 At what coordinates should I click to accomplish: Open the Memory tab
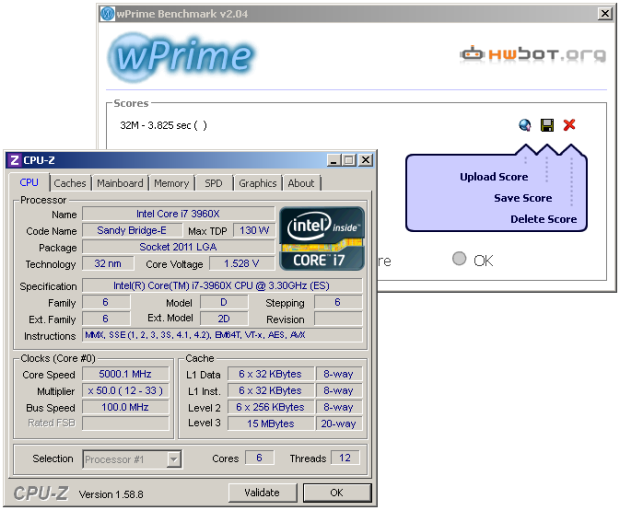point(172,183)
